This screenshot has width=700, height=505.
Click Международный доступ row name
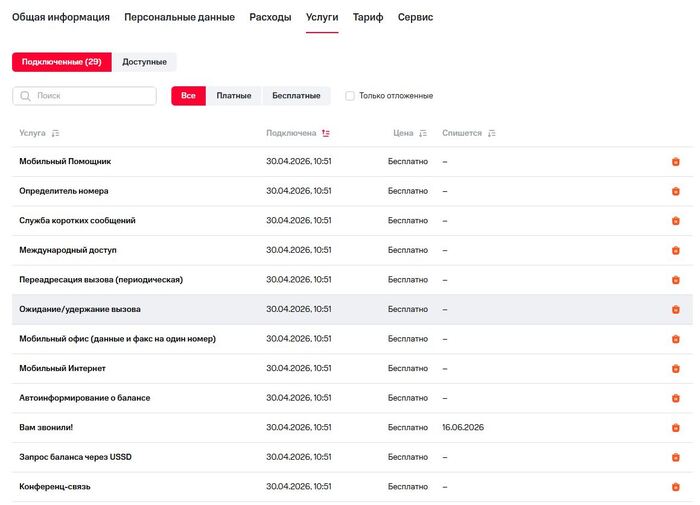[68, 250]
